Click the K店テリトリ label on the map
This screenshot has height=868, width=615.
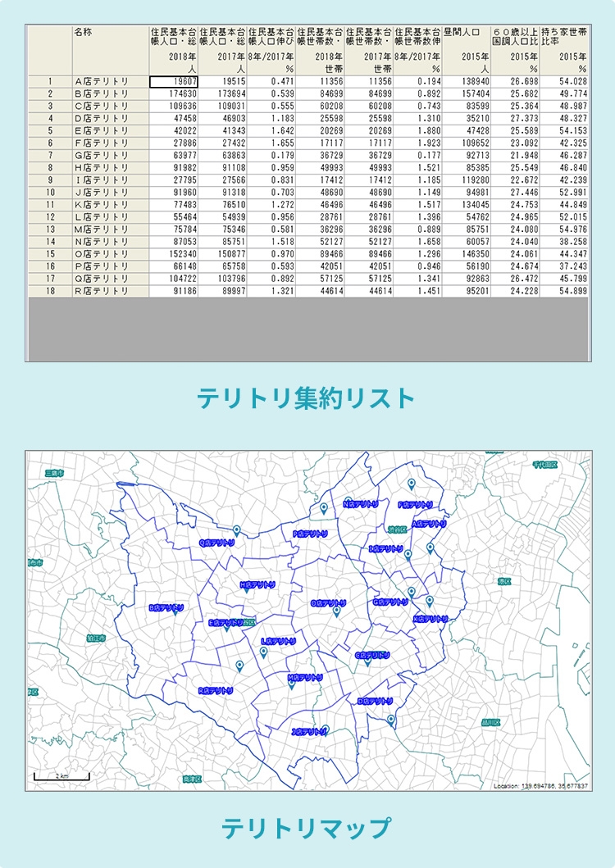tap(431, 619)
